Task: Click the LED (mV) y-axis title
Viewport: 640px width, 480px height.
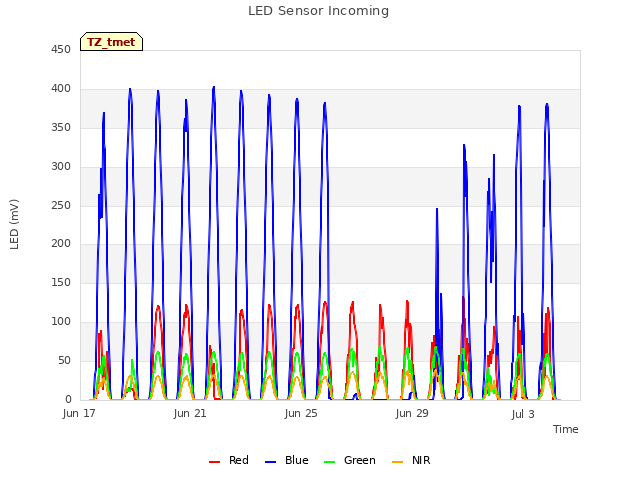Action: click(x=14, y=224)
